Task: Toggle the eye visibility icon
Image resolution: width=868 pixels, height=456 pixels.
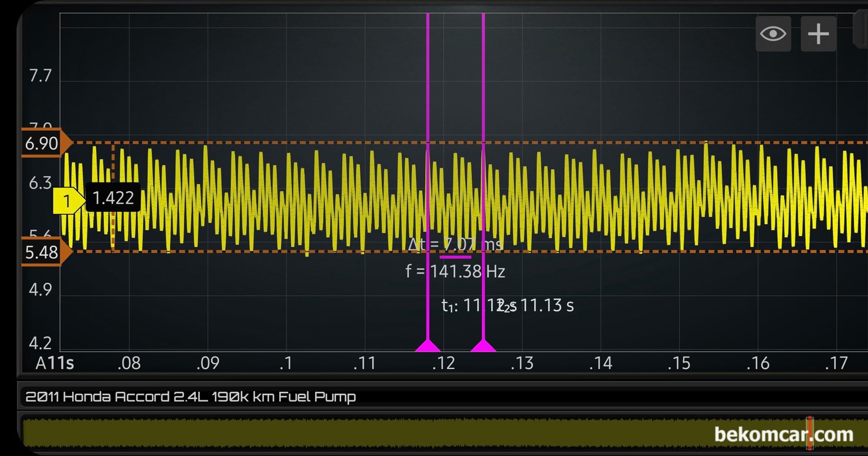Action: pos(773,34)
